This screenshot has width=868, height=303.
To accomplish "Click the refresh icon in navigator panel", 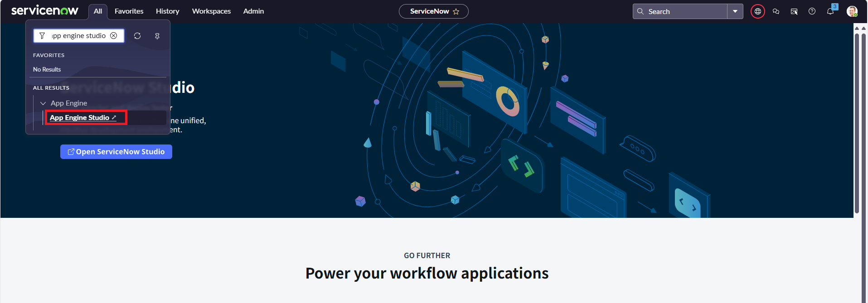I will [x=137, y=36].
